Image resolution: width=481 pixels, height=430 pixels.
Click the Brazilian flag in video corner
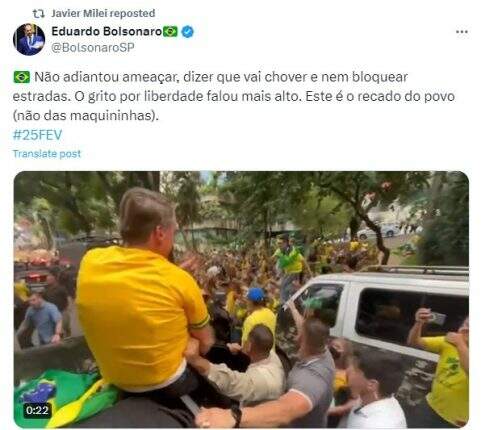[x=65, y=397]
